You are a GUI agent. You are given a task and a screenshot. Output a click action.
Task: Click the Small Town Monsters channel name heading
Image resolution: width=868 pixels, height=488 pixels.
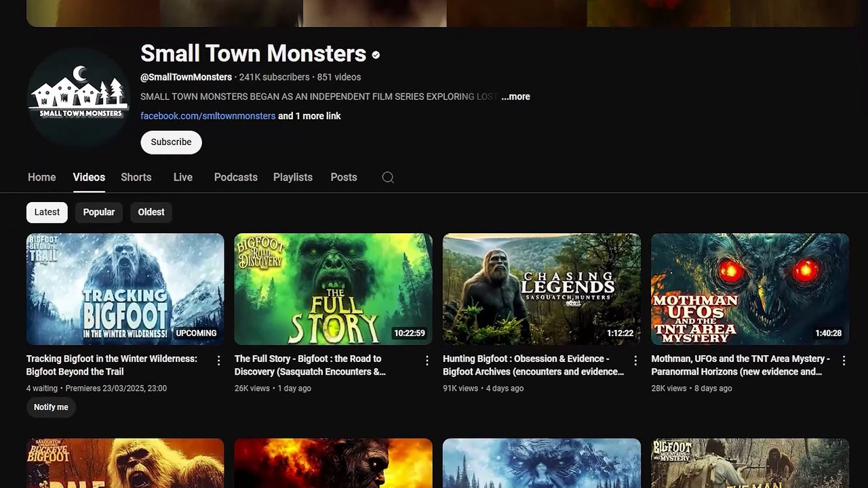click(253, 54)
